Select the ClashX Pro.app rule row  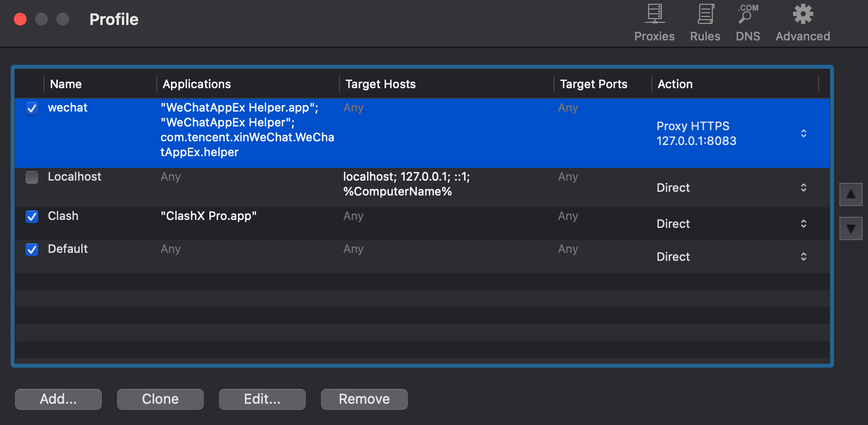tap(209, 217)
